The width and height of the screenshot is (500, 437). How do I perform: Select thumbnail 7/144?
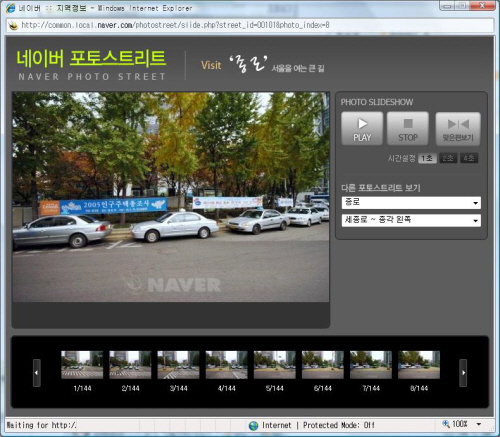(x=371, y=365)
